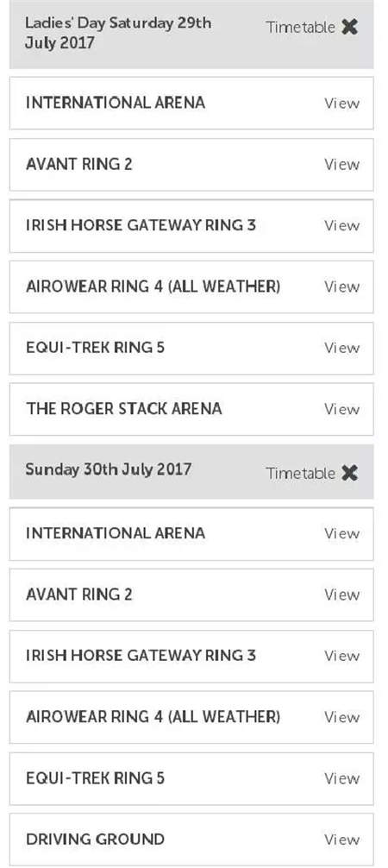The image size is (388, 868).
Task: Click the Timetable label for Sunday 30th July
Action: [300, 474]
